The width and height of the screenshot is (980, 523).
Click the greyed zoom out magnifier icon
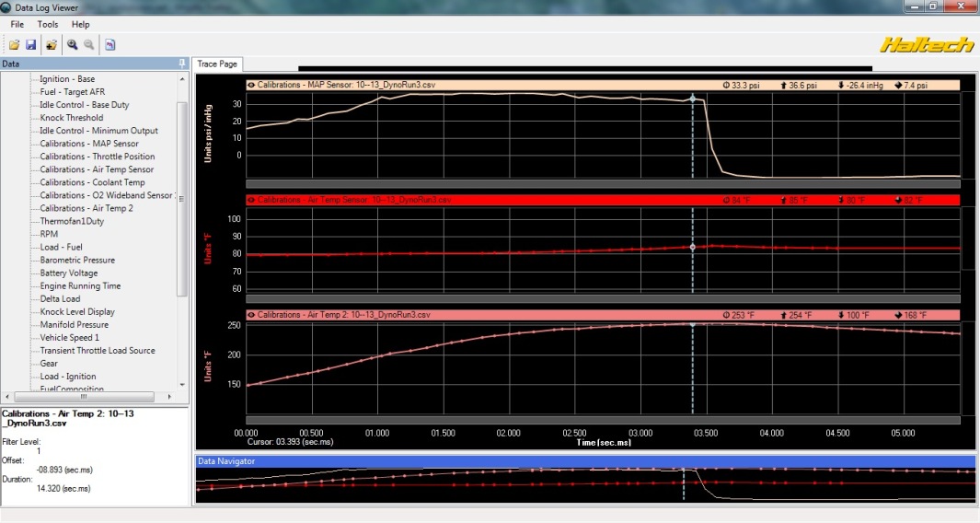click(x=89, y=44)
